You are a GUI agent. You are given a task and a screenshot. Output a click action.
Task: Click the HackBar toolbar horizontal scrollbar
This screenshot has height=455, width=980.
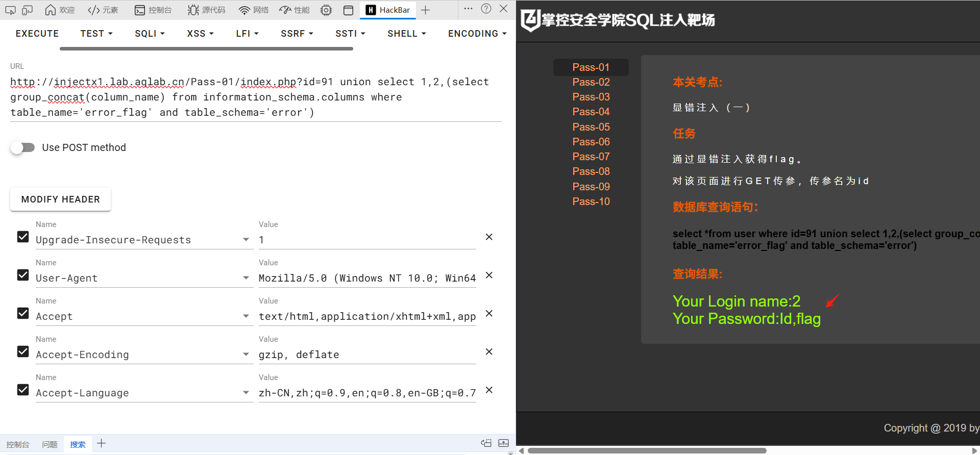206,48
